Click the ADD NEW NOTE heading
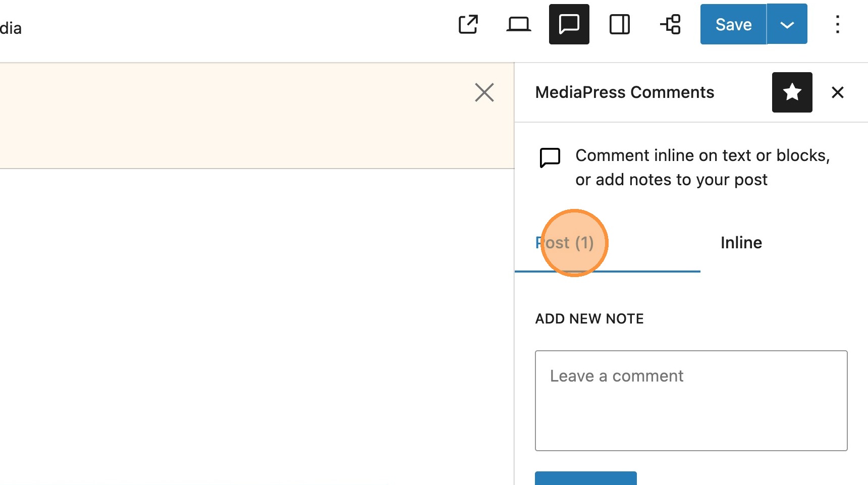This screenshot has width=868, height=485. pos(589,319)
